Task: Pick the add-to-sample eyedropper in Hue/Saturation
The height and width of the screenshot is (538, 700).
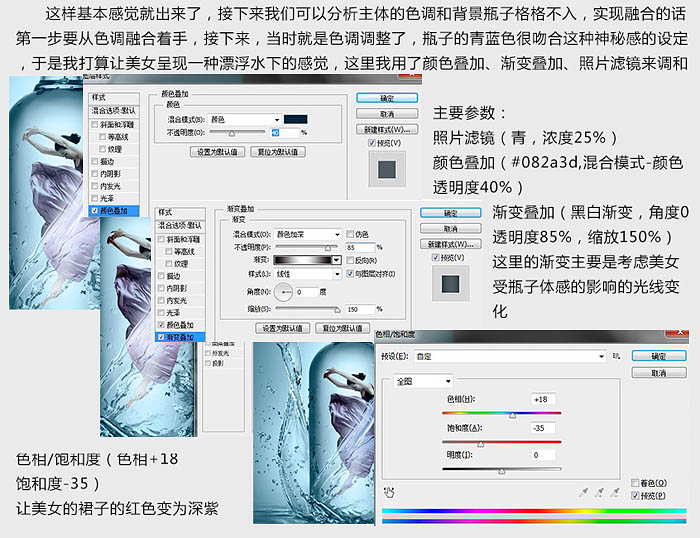Action: [599, 492]
